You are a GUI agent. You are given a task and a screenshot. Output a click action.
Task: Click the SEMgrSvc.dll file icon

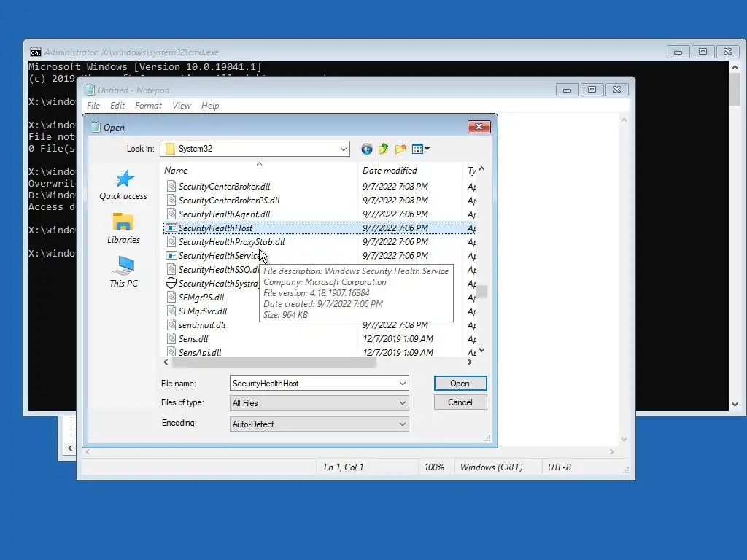click(x=171, y=311)
